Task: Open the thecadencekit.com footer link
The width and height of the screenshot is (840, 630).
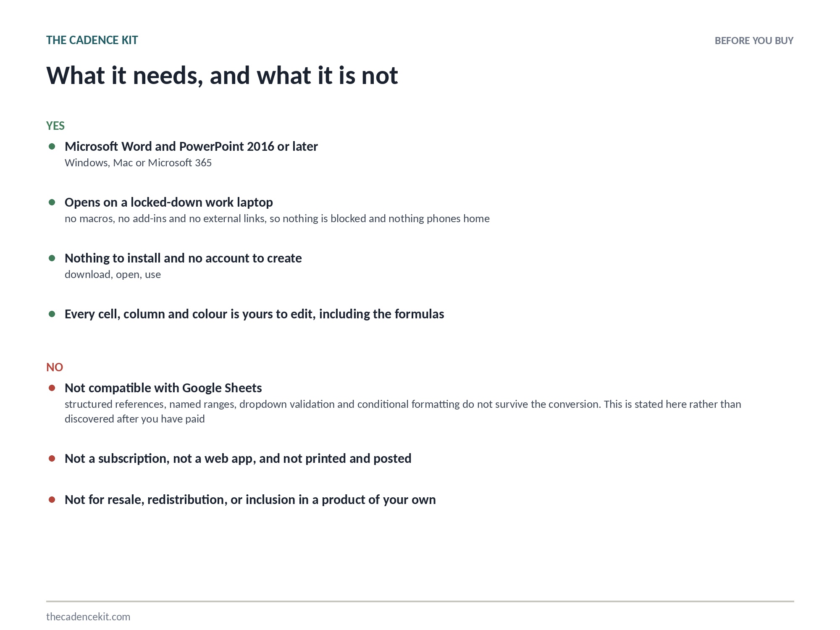Action: (88, 617)
